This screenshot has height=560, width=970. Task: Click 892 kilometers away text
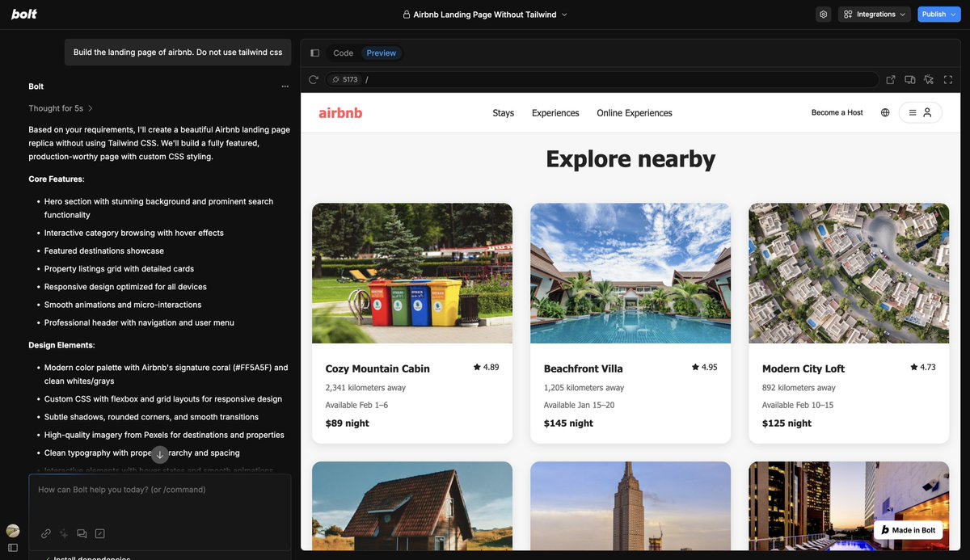tap(799, 388)
